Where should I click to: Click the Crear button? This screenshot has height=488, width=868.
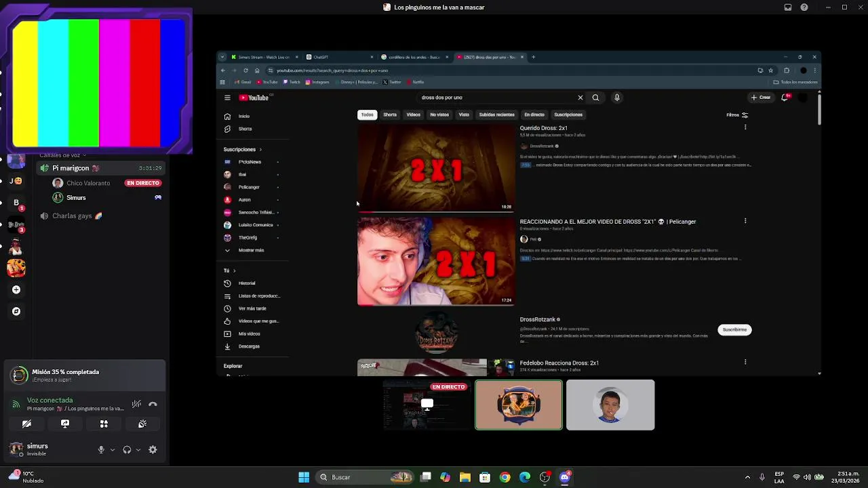(x=761, y=98)
